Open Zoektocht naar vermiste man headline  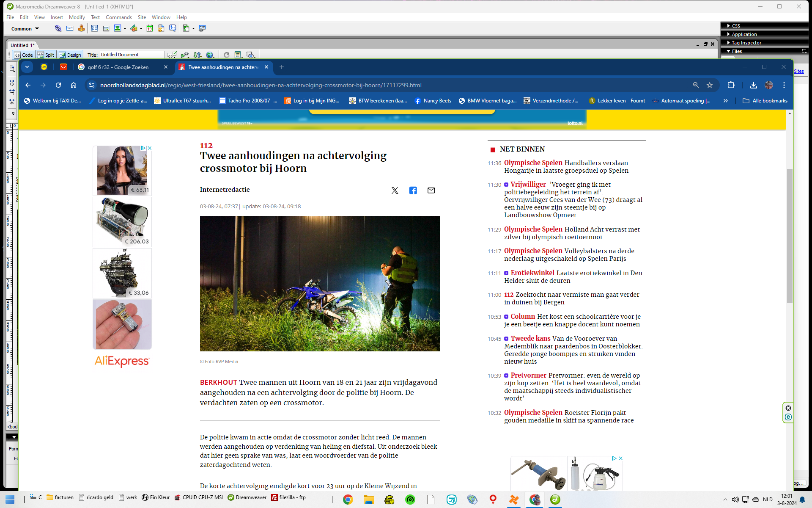pyautogui.click(x=572, y=298)
